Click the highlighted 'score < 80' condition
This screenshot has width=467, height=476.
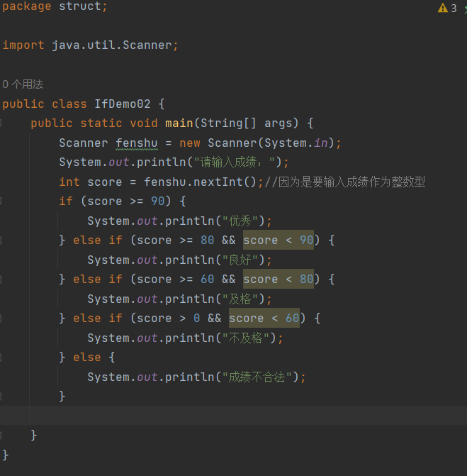point(278,279)
